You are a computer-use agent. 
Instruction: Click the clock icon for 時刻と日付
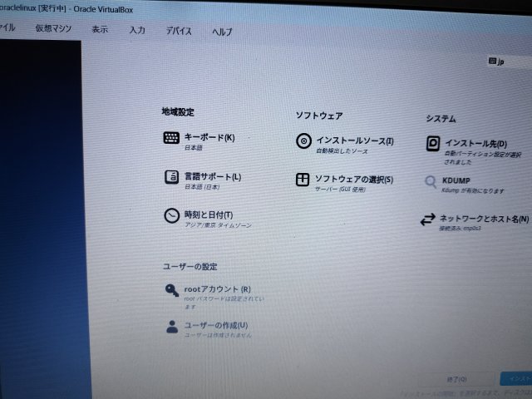171,216
